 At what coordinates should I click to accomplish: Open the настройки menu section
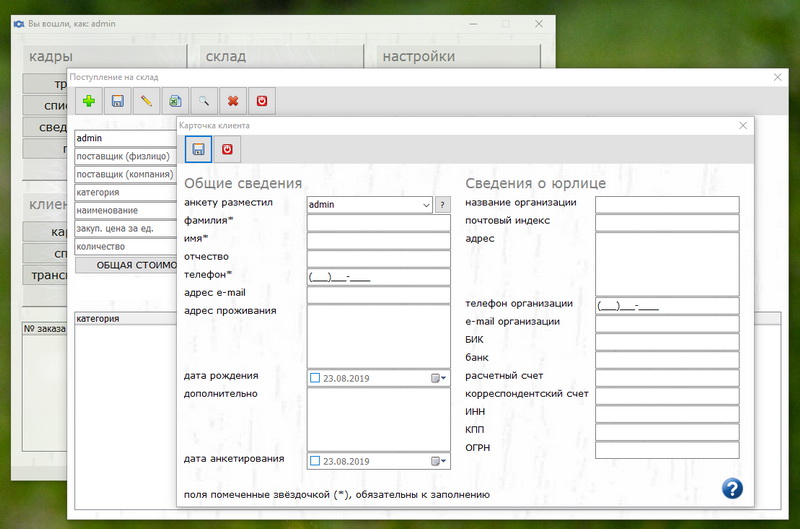459,57
